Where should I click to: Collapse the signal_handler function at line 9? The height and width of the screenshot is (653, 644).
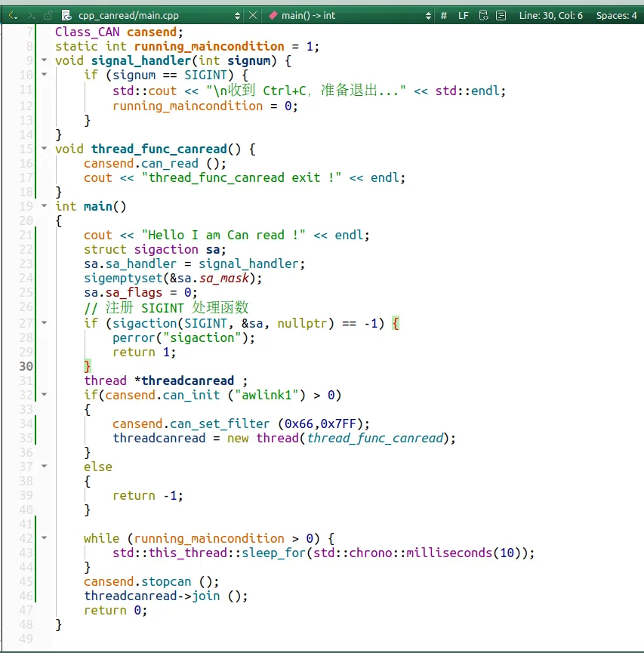point(44,60)
